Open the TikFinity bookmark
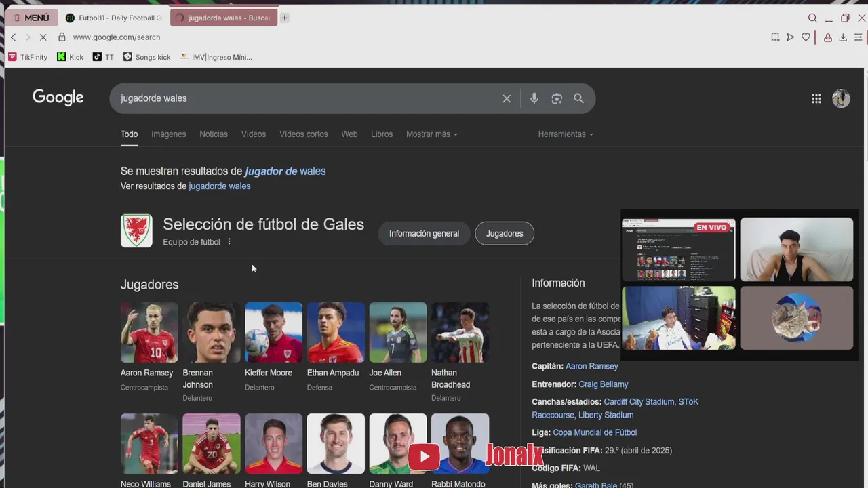Image resolution: width=868 pixels, height=488 pixels. coord(28,57)
